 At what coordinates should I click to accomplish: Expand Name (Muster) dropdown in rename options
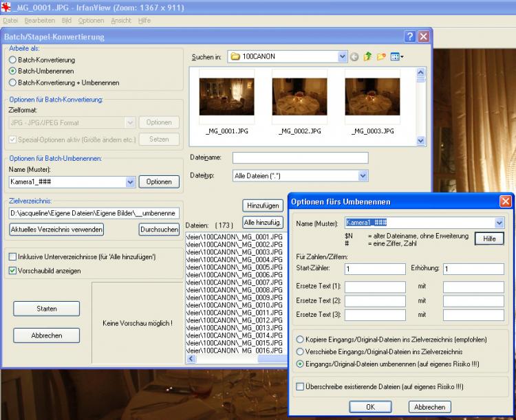pyautogui.click(x=499, y=223)
